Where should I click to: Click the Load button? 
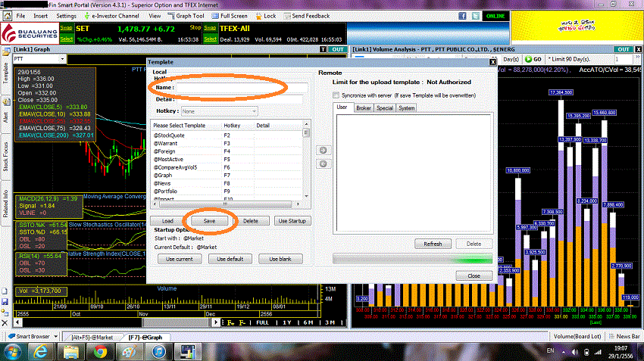[x=167, y=221]
